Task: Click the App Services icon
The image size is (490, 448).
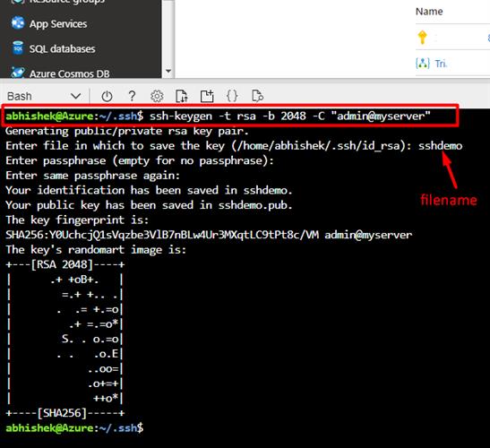Action: pyautogui.click(x=18, y=23)
